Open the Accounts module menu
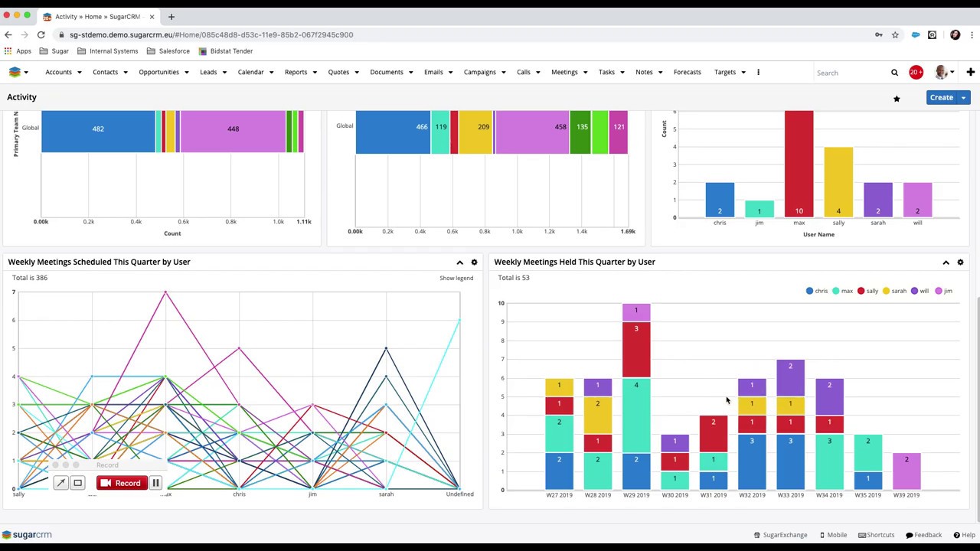Image resolution: width=980 pixels, height=551 pixels. [58, 72]
